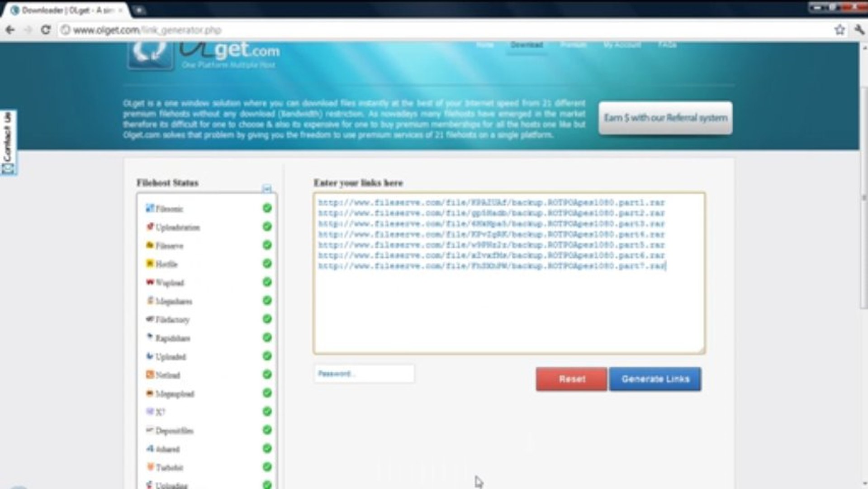Click the Turbobit filehost icon
The height and width of the screenshot is (489, 868).
click(x=150, y=467)
